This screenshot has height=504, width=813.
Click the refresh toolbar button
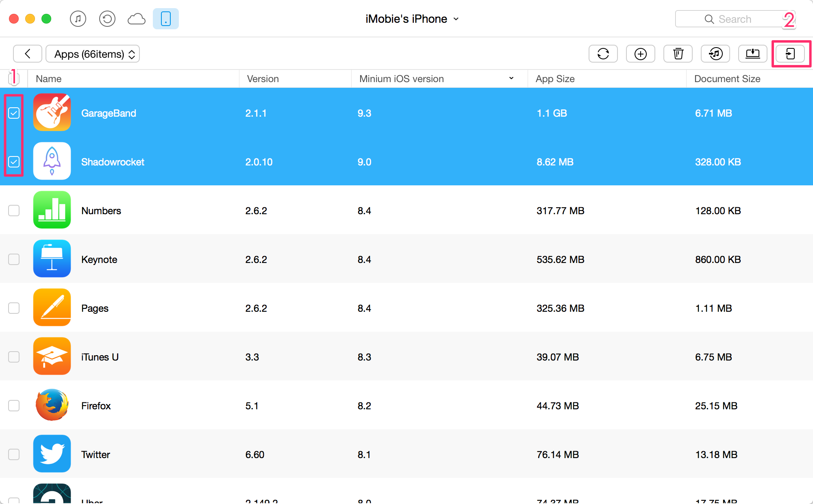tap(603, 54)
